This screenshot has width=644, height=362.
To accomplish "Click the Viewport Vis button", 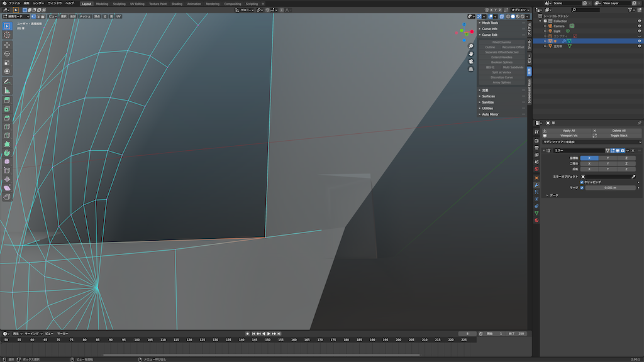I will click(x=569, y=136).
